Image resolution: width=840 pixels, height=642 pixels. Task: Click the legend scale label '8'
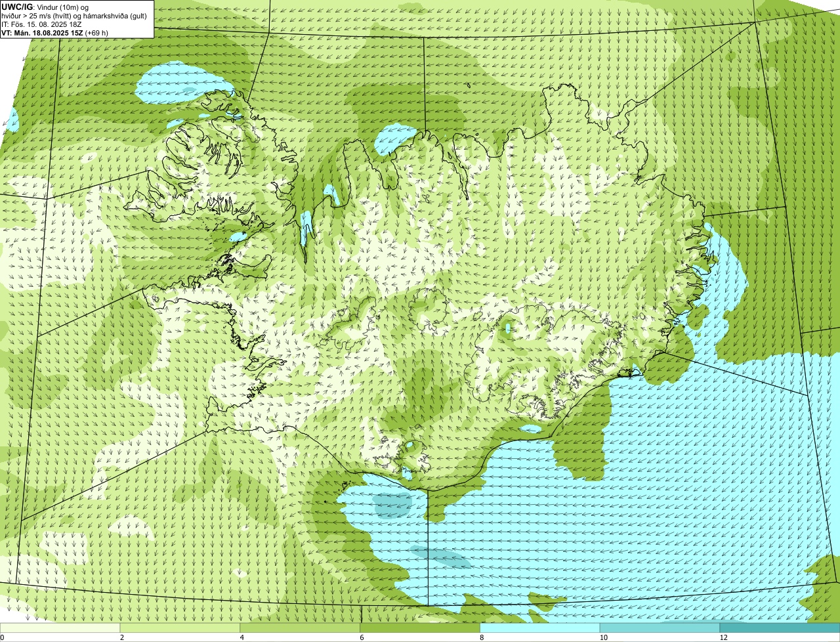[x=482, y=637]
